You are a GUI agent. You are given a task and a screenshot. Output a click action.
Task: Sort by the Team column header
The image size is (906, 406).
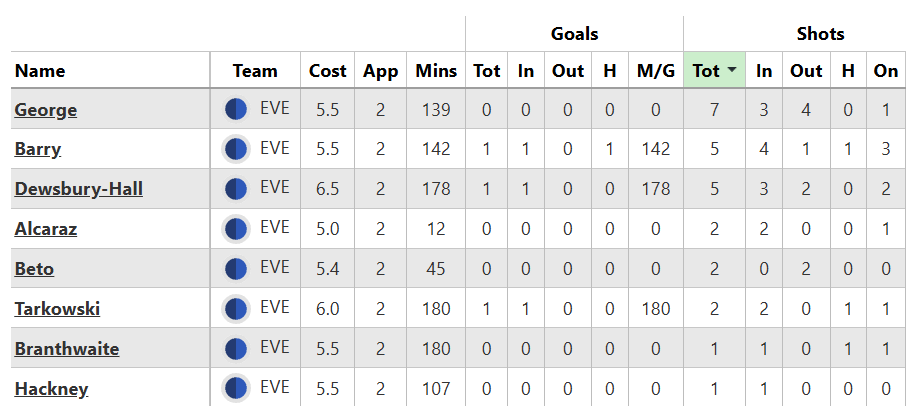[255, 70]
